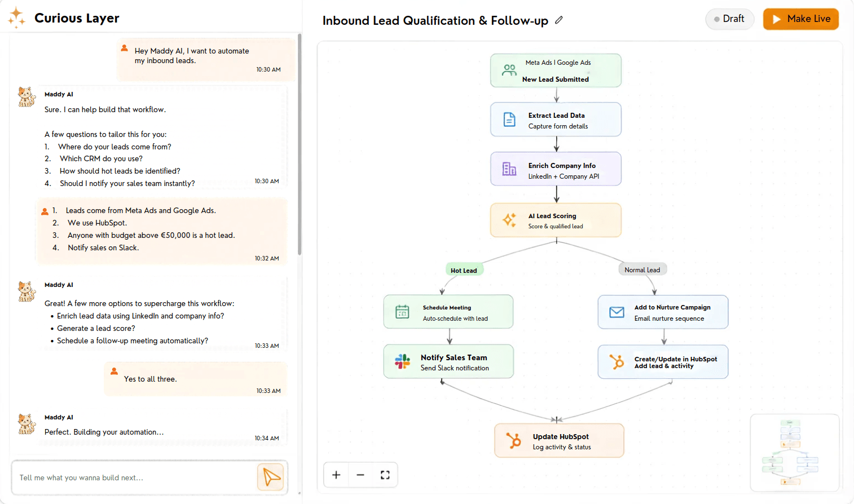Toggle the Draft status pill
The height and width of the screenshot is (504, 859).
pos(729,19)
